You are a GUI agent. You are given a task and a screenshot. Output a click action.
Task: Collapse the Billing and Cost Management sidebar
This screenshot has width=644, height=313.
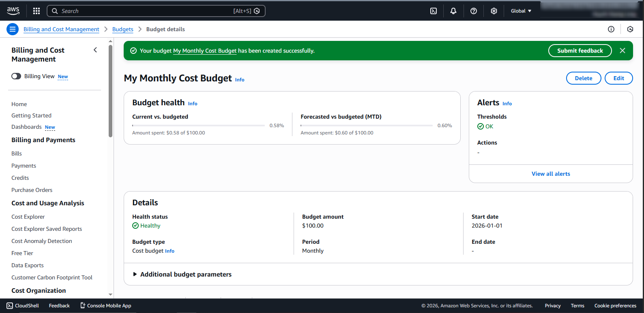(95, 50)
